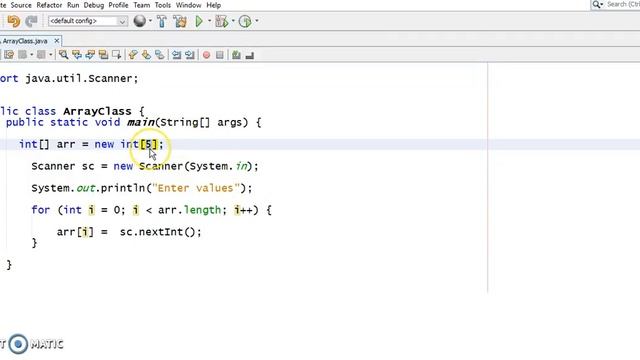This screenshot has width=640, height=360.
Task: Open the Help menu
Action: tap(213, 5)
